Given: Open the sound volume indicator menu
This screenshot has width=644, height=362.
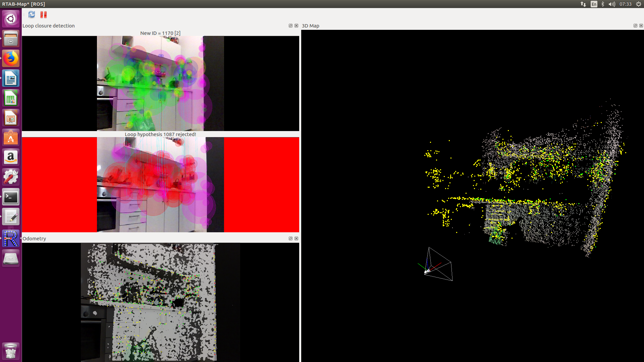Looking at the screenshot, I should tap(612, 4).
